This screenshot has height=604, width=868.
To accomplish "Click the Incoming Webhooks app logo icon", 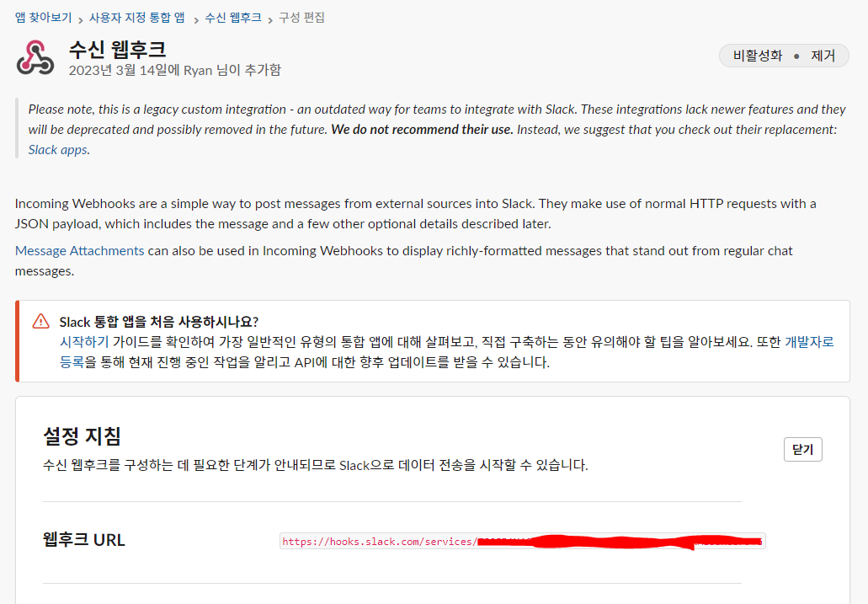I will 35,57.
